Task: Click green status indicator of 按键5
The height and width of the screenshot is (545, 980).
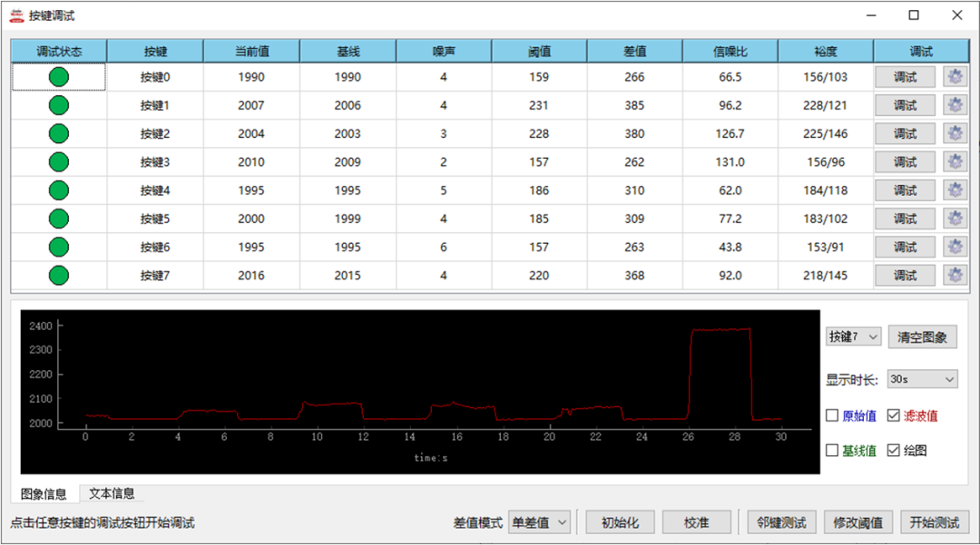Action: pos(59,219)
